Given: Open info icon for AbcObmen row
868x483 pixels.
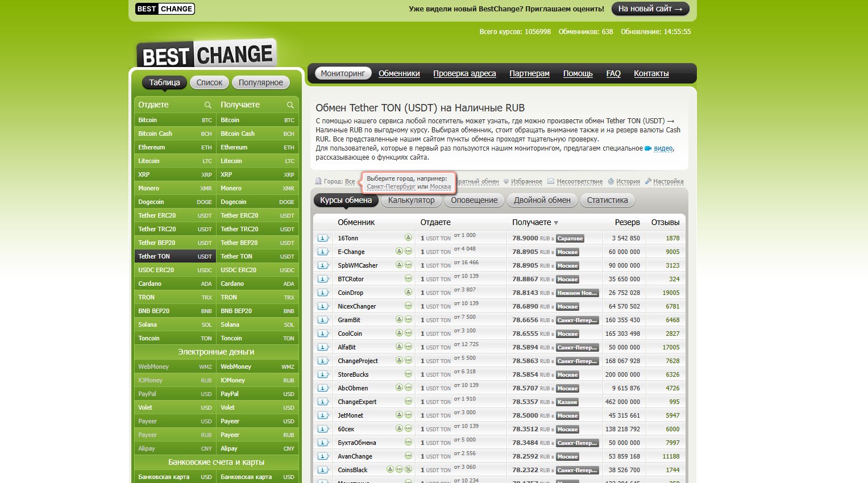Looking at the screenshot, I should [323, 388].
